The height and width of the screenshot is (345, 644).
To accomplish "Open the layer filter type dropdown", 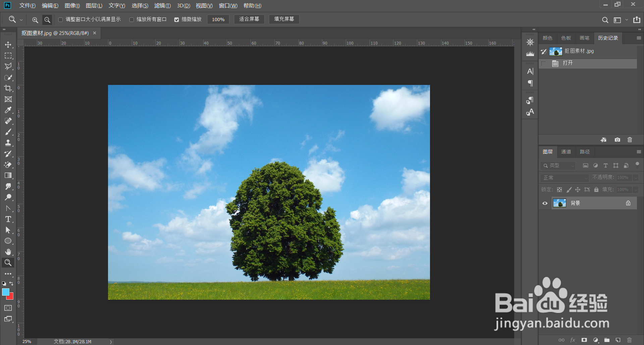I will point(558,165).
